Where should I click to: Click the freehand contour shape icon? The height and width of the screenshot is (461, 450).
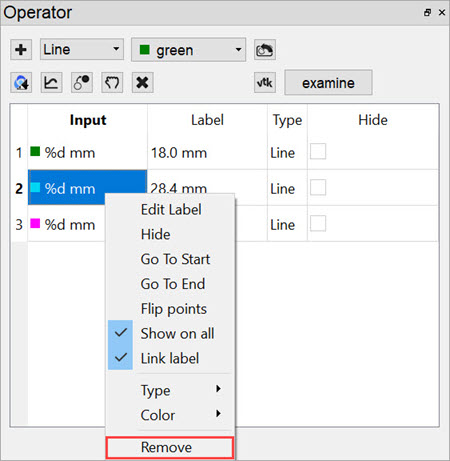point(112,82)
